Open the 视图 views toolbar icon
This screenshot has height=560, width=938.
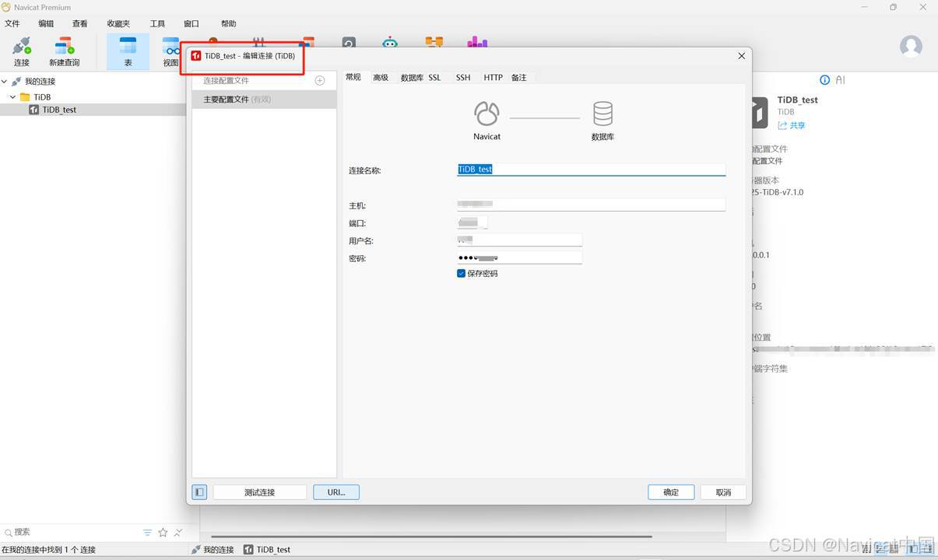point(170,51)
